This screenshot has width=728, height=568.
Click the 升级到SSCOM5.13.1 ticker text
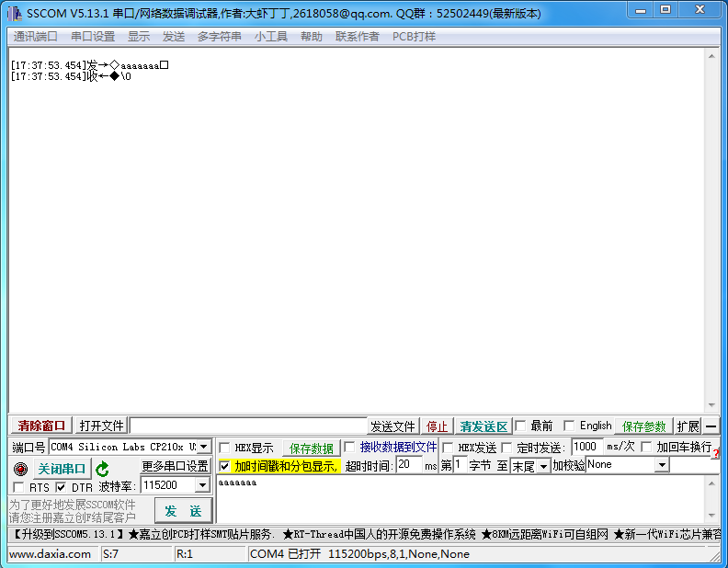[68, 535]
